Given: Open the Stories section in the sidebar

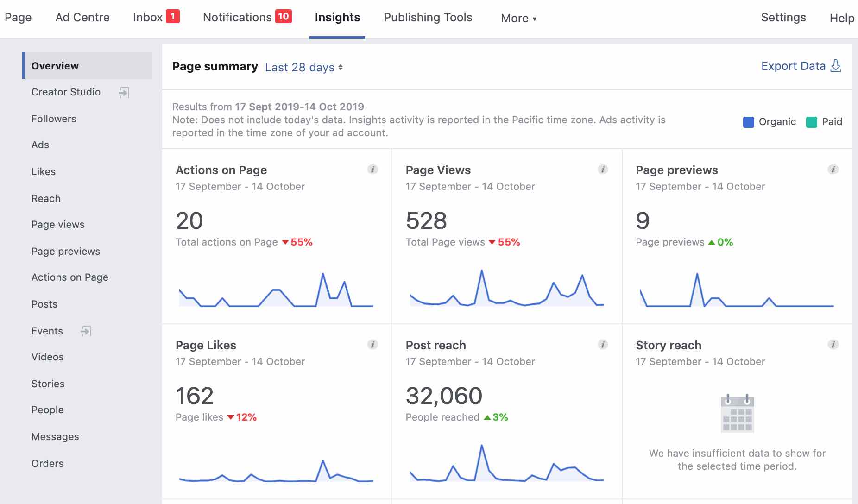Looking at the screenshot, I should pos(48,384).
